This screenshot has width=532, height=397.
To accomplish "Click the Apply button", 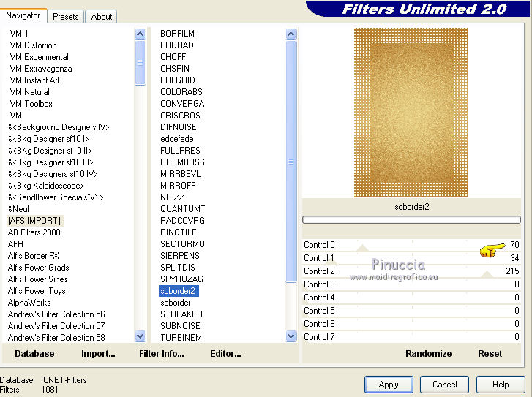I will click(x=389, y=385).
